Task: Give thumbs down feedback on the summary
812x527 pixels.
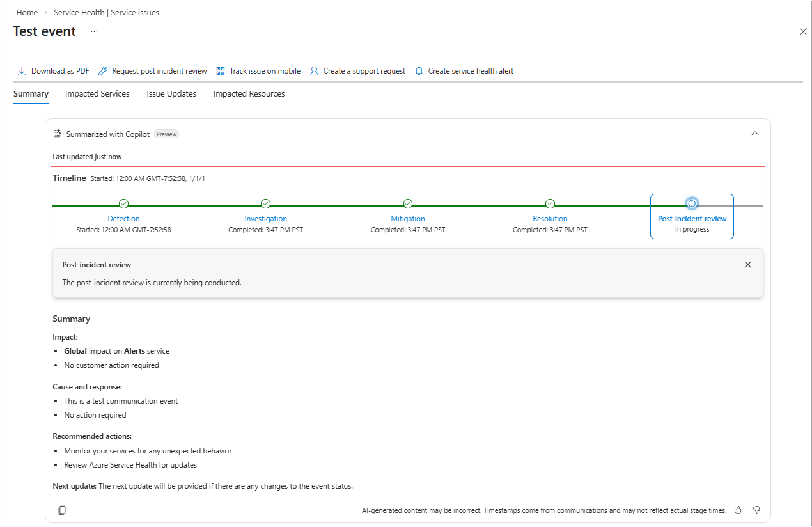Action: (x=756, y=510)
